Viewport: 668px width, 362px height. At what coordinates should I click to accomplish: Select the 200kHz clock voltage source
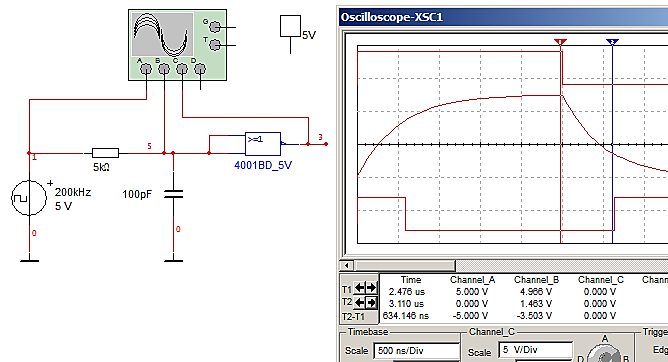29,198
